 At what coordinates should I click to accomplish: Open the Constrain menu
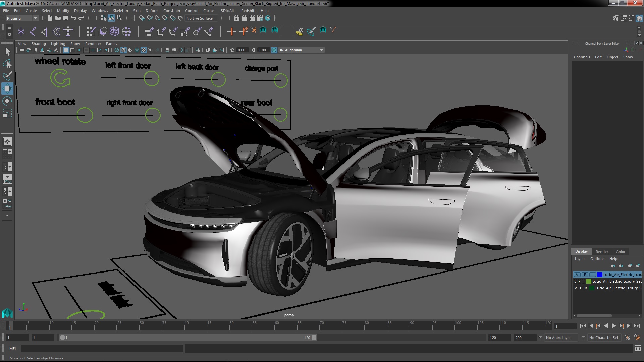tap(171, 11)
